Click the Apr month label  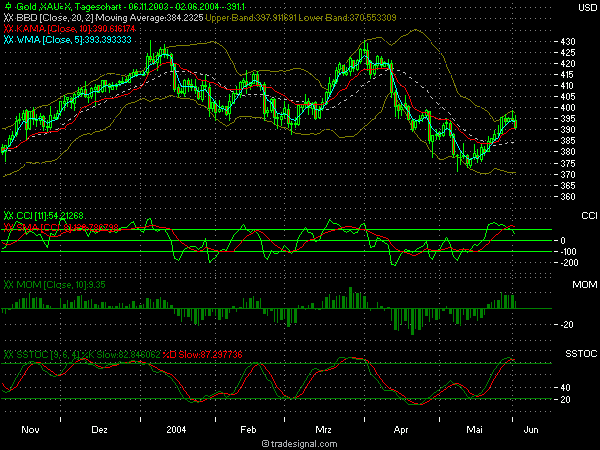[401, 430]
